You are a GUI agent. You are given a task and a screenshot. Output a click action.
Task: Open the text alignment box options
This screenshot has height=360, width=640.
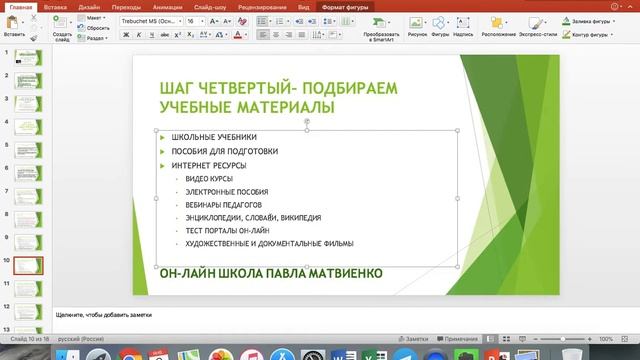coord(334,35)
